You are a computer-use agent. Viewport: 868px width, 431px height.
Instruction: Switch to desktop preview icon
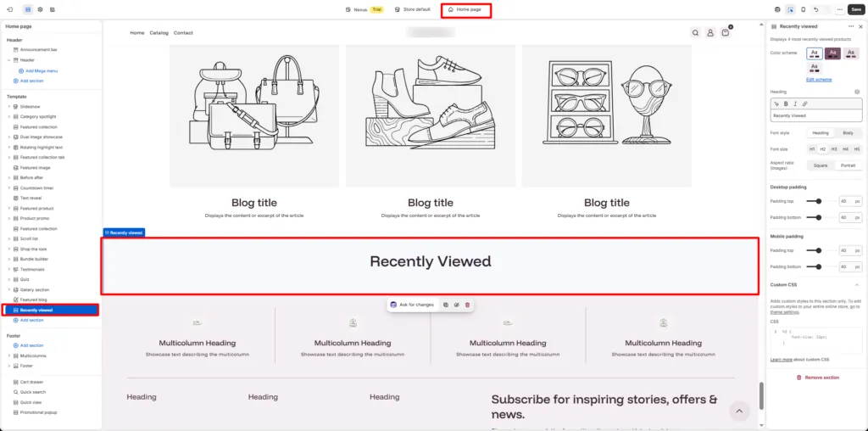pyautogui.click(x=778, y=9)
